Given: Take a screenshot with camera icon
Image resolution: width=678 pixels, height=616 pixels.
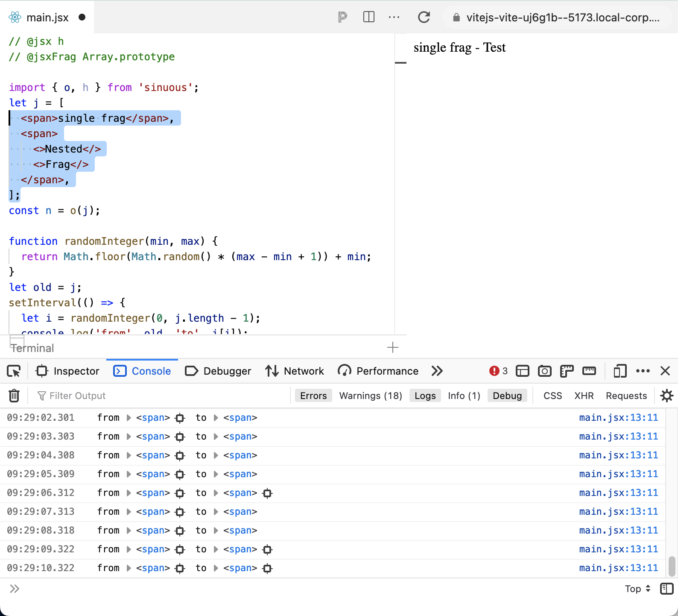Looking at the screenshot, I should pyautogui.click(x=545, y=371).
